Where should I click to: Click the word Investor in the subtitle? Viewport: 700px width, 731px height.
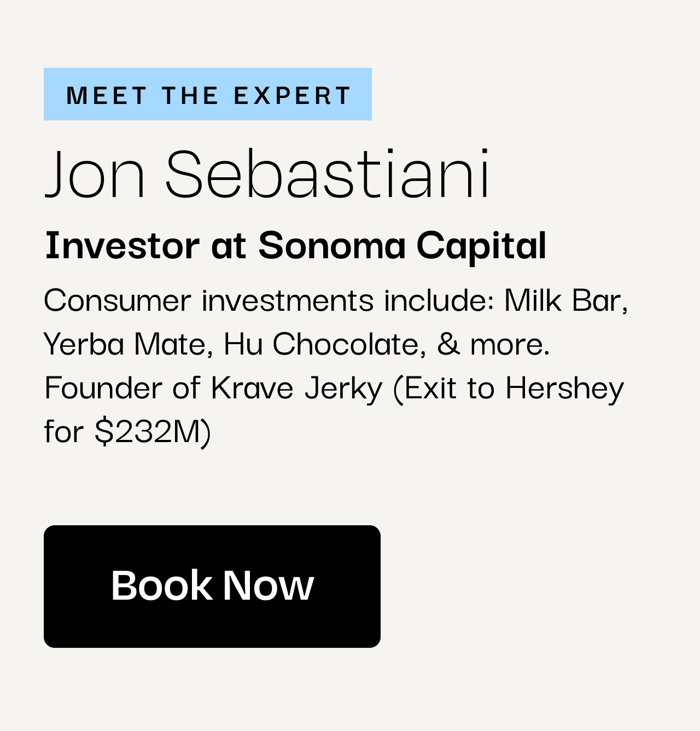[122, 245]
